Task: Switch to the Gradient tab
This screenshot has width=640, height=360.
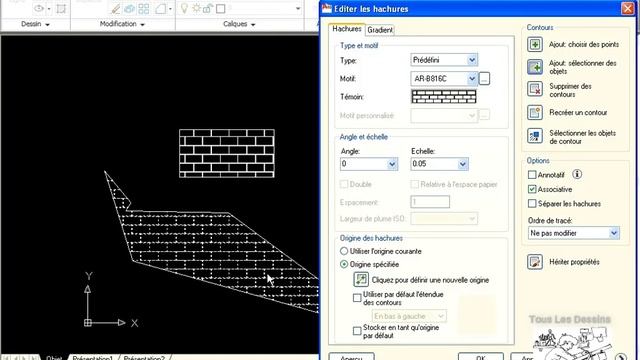Action: pyautogui.click(x=380, y=30)
